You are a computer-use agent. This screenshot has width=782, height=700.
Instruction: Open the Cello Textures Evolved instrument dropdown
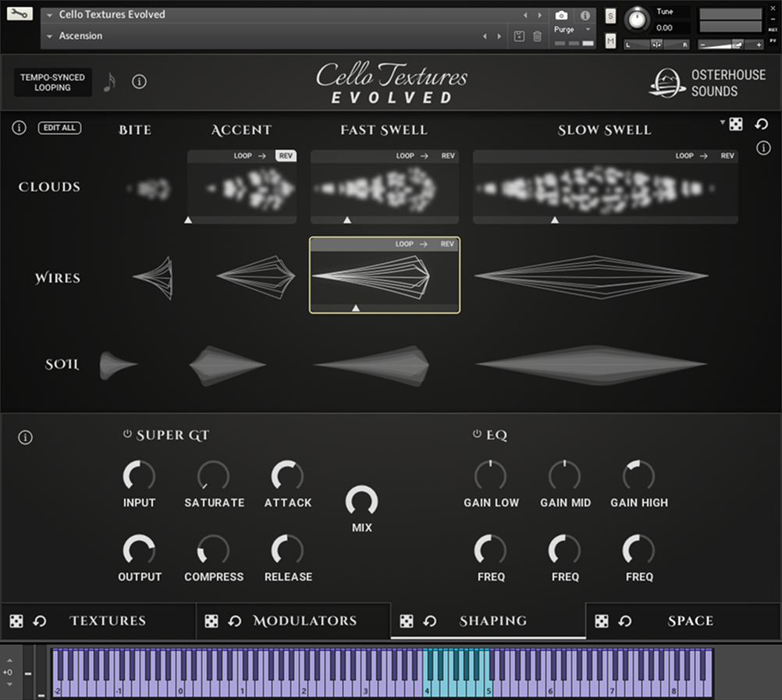point(50,15)
